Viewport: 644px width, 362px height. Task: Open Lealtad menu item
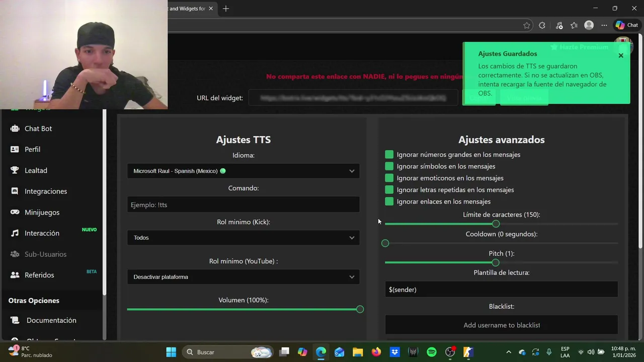click(36, 170)
